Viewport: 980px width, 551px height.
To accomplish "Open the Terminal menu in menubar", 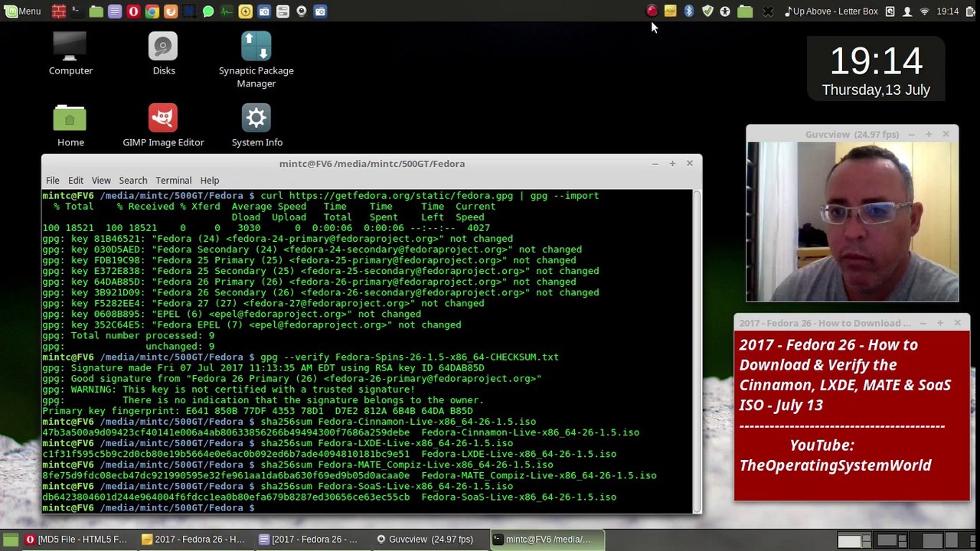I will 173,180.
